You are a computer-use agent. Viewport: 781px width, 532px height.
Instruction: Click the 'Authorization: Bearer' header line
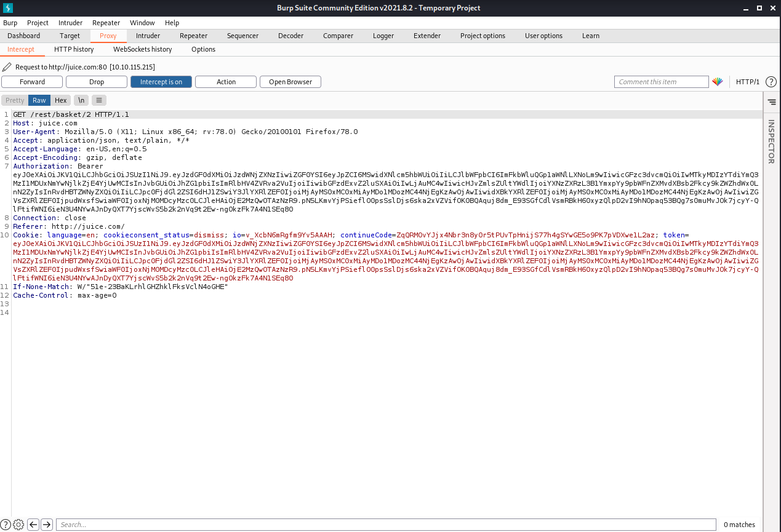coord(58,166)
